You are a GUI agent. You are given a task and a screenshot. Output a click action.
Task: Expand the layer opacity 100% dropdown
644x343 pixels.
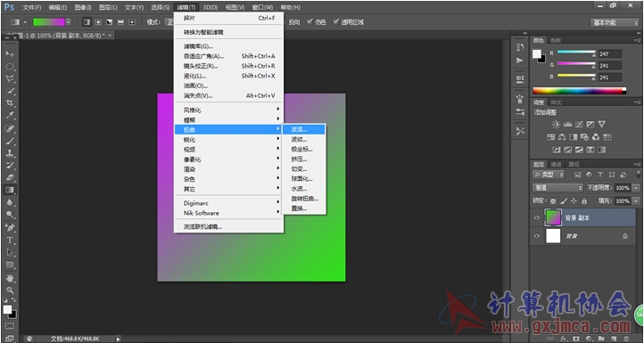tap(636, 187)
